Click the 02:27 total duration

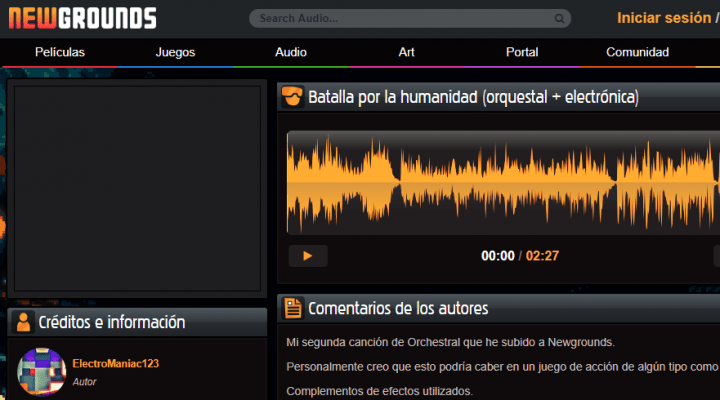pyautogui.click(x=542, y=256)
